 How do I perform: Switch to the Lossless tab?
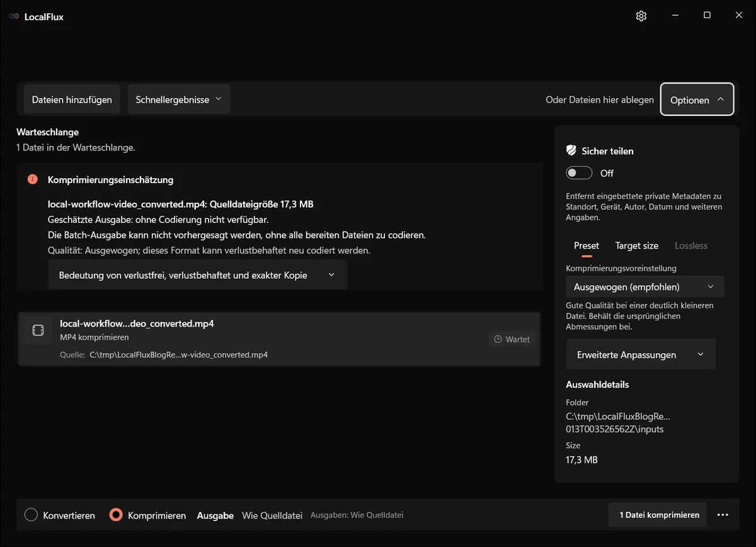(x=691, y=245)
